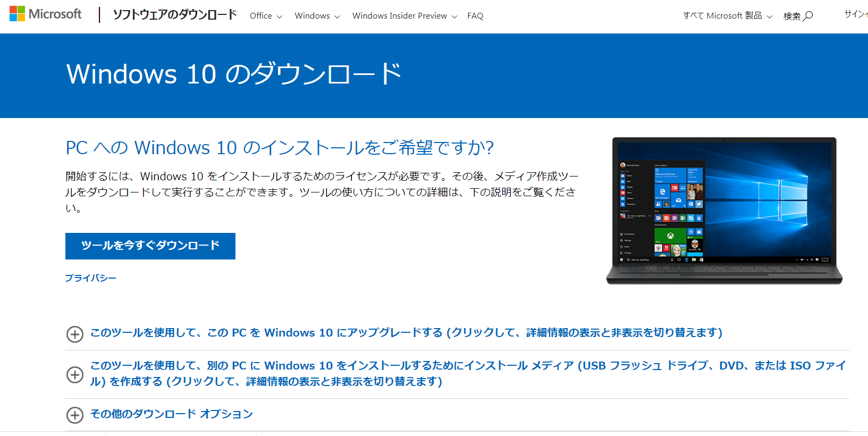Click the Windows 10 のダウンロード banner heading

[234, 73]
